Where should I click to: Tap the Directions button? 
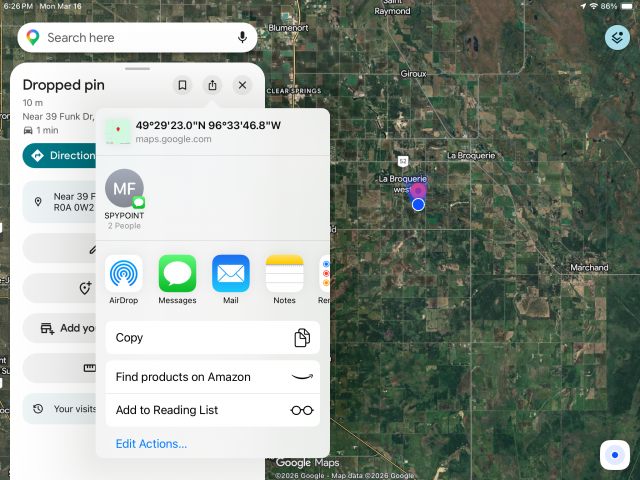click(x=60, y=156)
